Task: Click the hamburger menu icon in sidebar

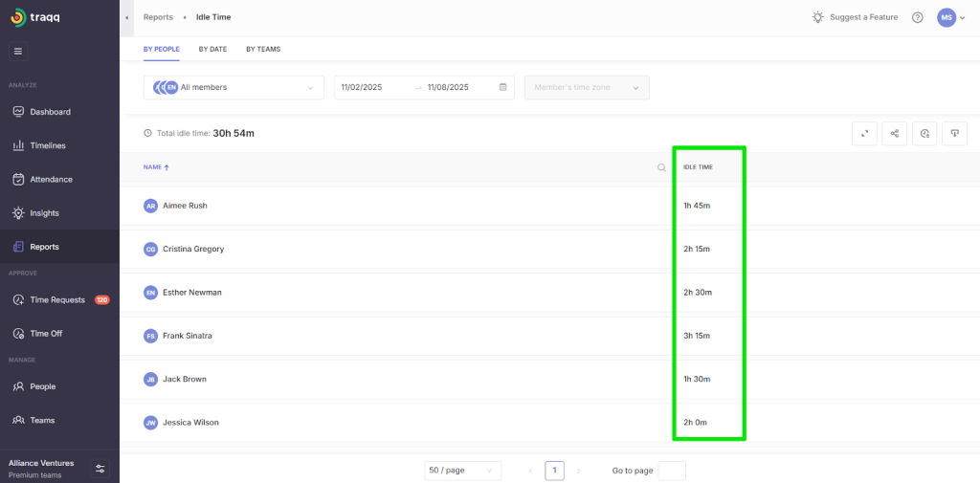Action: coord(18,51)
